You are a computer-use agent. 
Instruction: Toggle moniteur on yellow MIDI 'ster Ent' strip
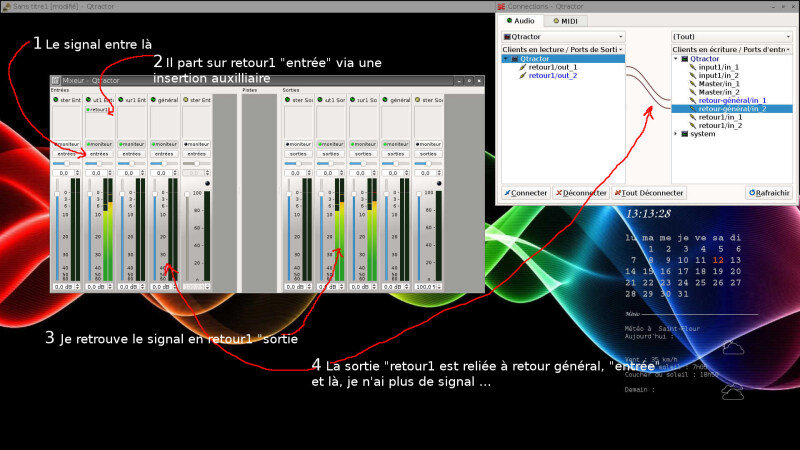point(196,144)
